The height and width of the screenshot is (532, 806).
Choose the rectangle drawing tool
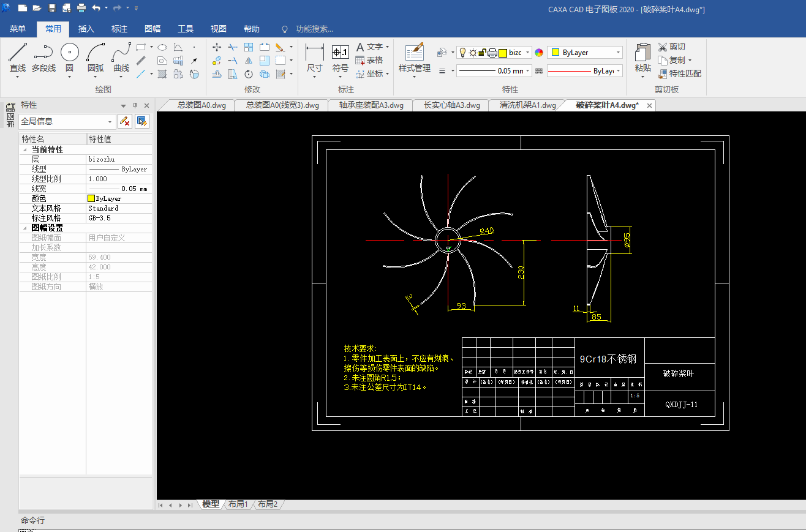click(x=141, y=47)
